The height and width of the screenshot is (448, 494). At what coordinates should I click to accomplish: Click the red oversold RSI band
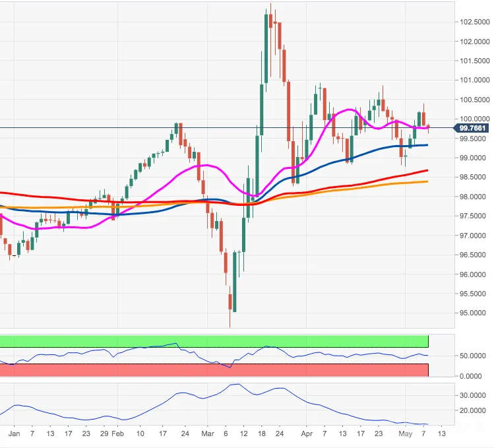click(x=214, y=370)
